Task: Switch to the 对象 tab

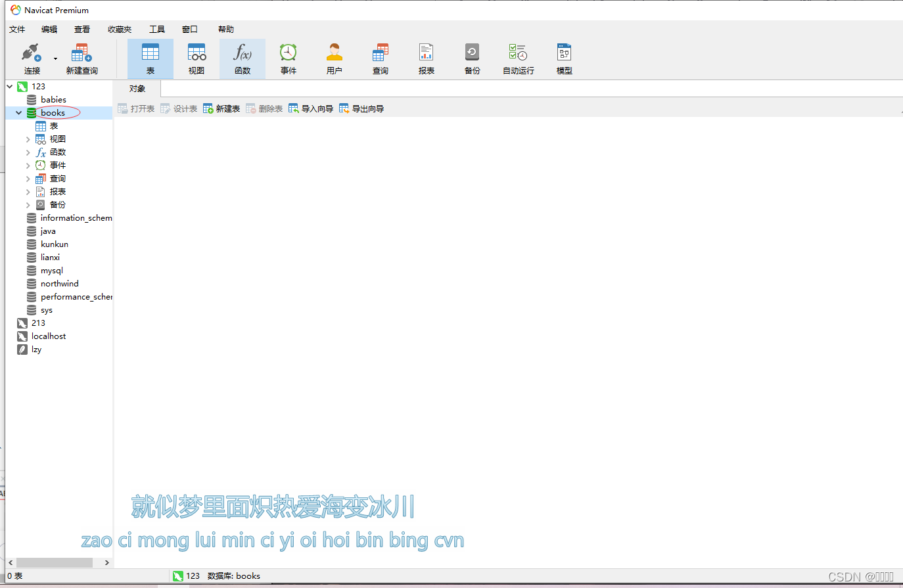Action: pos(137,89)
